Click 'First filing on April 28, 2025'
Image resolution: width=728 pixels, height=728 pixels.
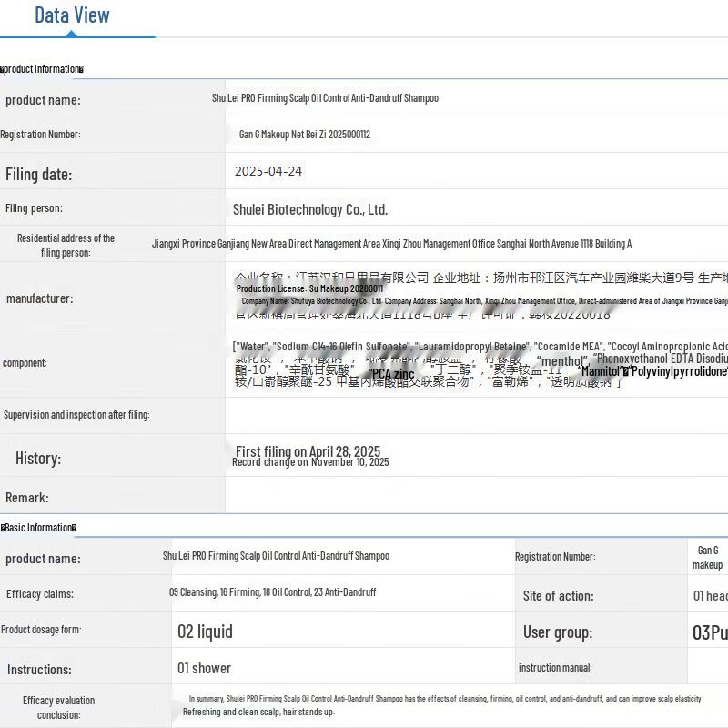[308, 450]
